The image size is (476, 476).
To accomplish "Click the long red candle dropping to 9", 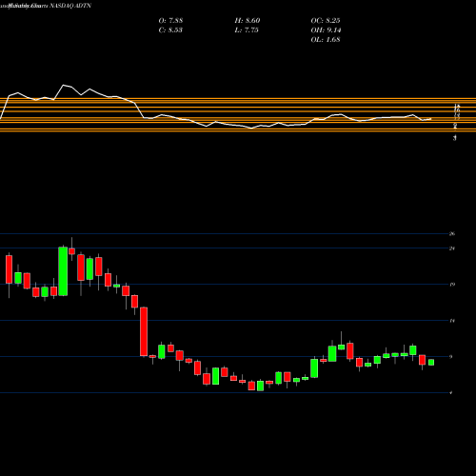I will click(144, 331).
